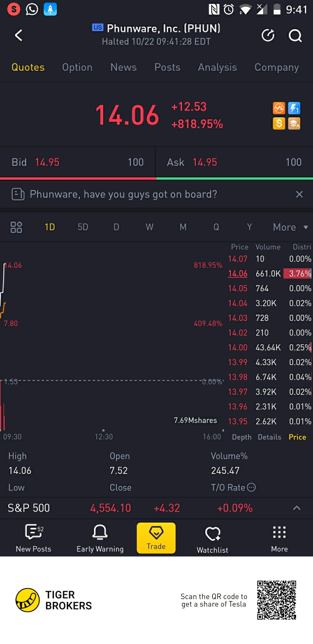Select the Y yearly chart timeframe

[x=249, y=227]
